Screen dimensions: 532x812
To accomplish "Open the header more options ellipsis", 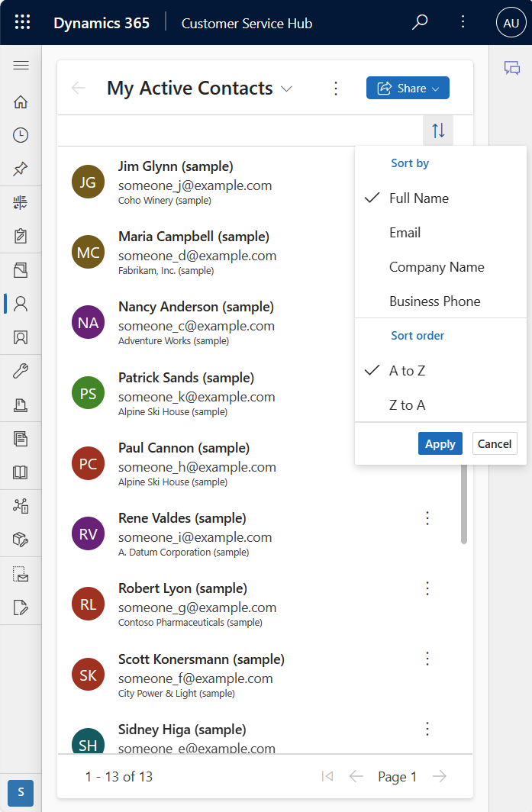I will click(463, 22).
